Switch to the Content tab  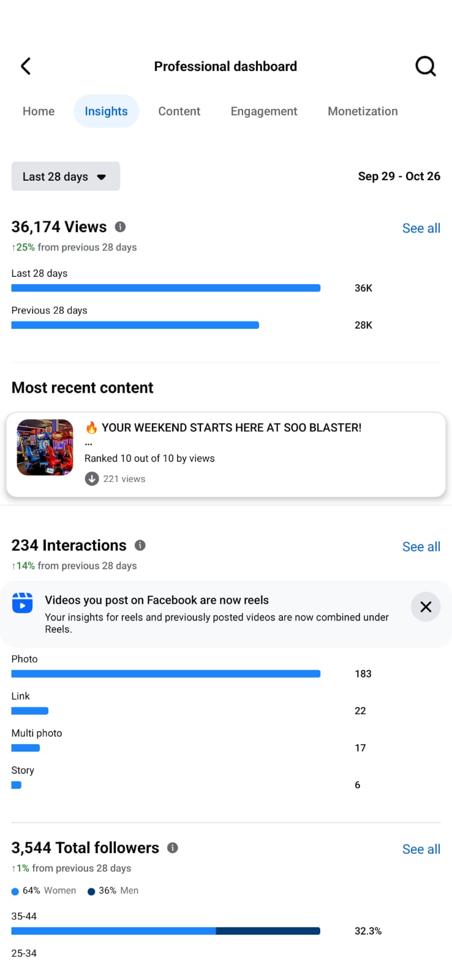click(179, 111)
